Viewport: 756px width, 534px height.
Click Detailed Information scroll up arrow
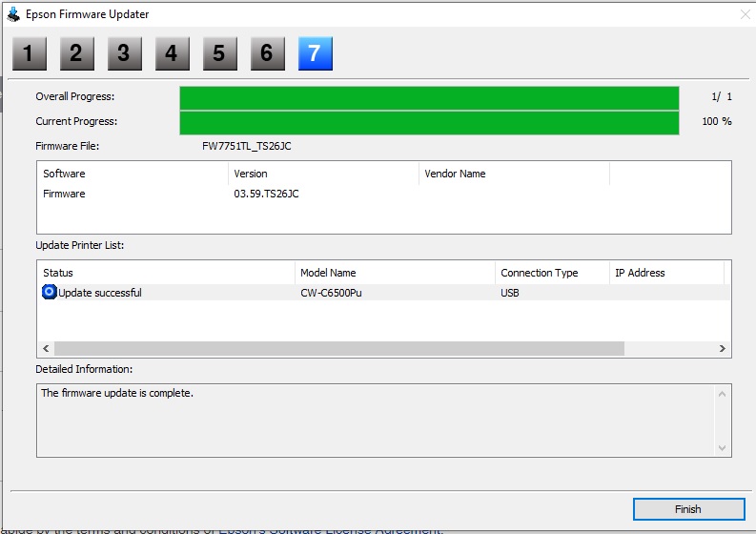coord(722,394)
